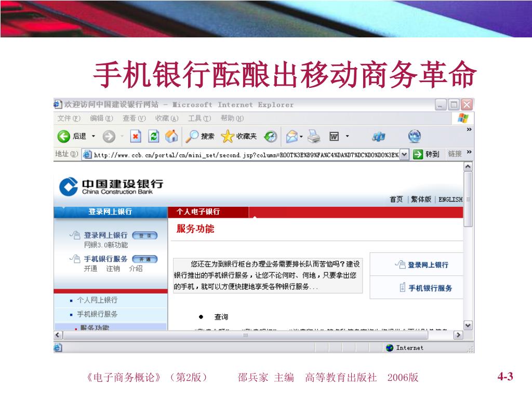Click the Internet zone globe icon in status bar
This screenshot has width=532, height=399.
(x=390, y=348)
